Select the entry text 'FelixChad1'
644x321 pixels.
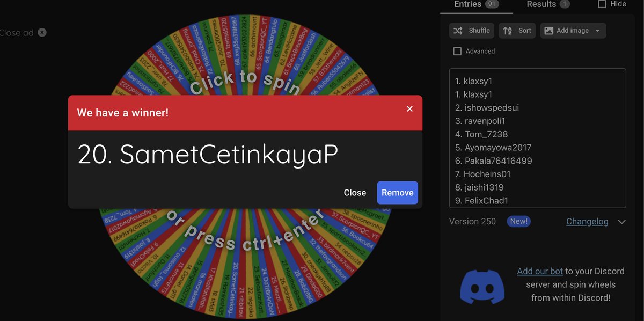coord(486,201)
